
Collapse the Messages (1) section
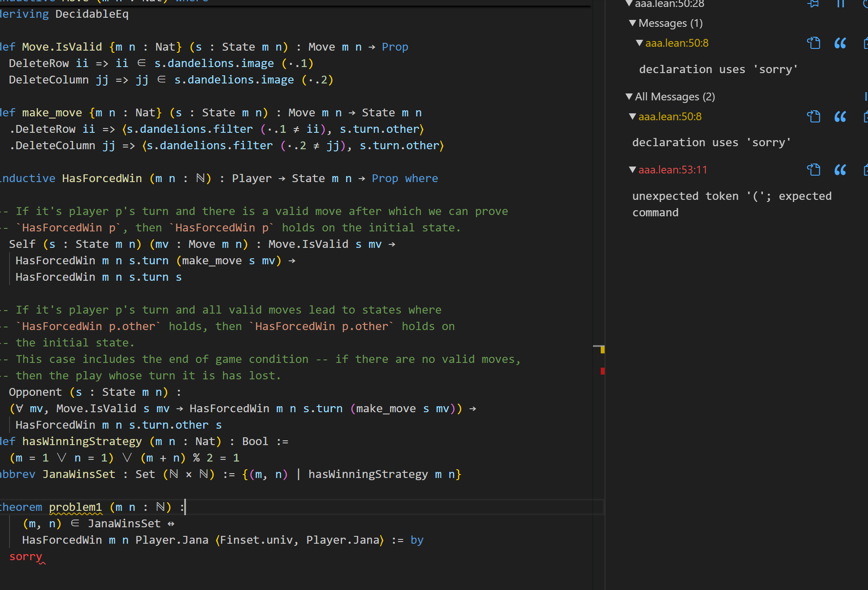(x=633, y=23)
